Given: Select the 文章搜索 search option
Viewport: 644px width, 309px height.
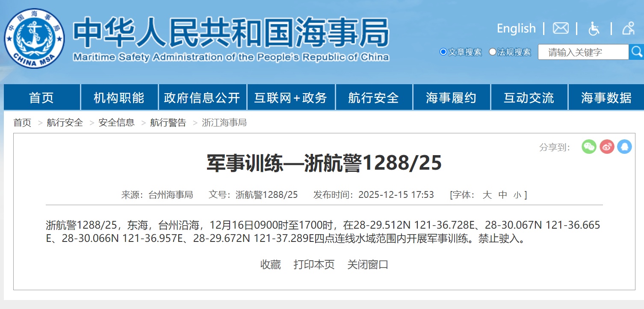Looking at the screenshot, I should (x=443, y=51).
